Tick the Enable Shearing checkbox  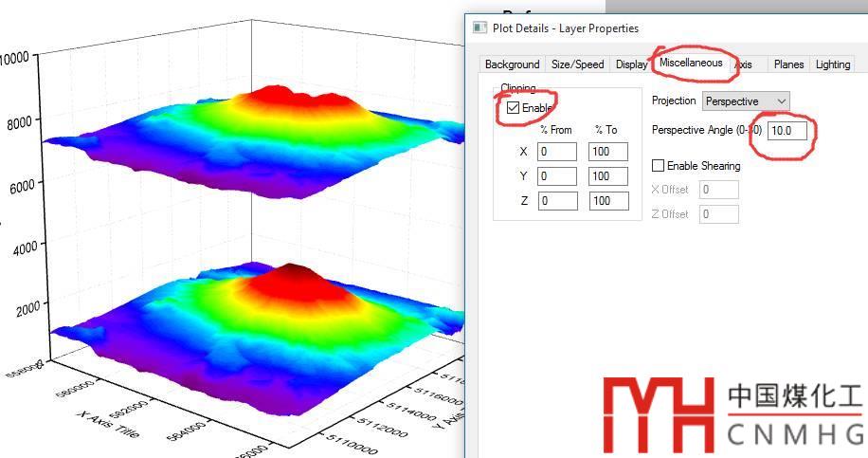coord(659,166)
